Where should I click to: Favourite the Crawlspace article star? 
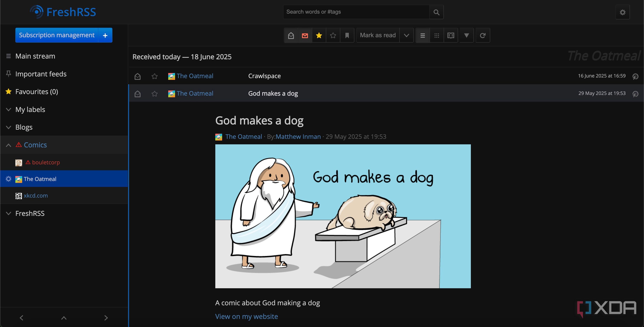154,76
